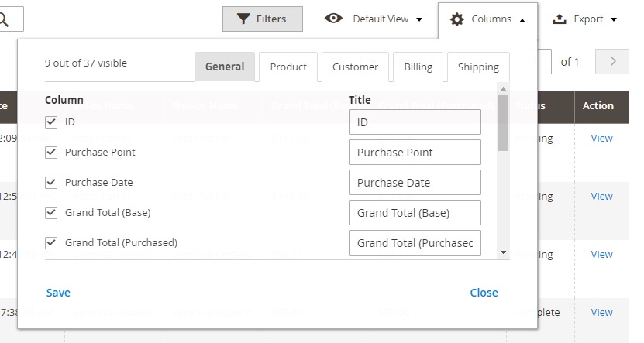The height and width of the screenshot is (343, 644).
Task: Switch to the General tab
Action: tap(225, 67)
